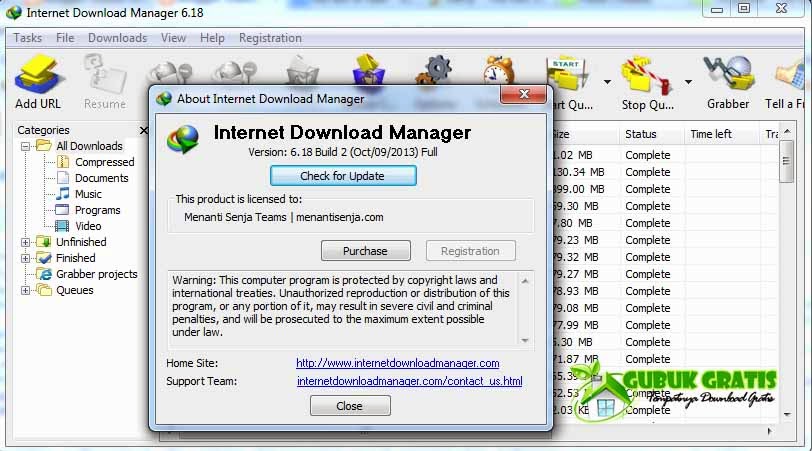The image size is (812, 451).
Task: Open the Registration menu
Action: (x=270, y=38)
